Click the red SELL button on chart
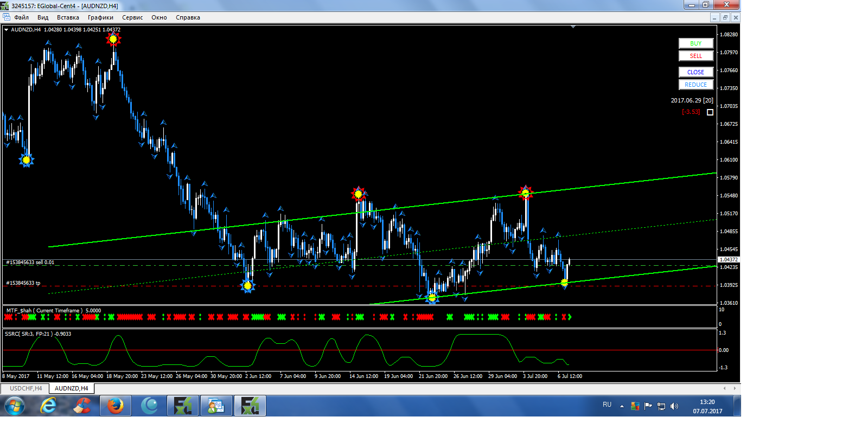868x423 pixels. [x=696, y=56]
